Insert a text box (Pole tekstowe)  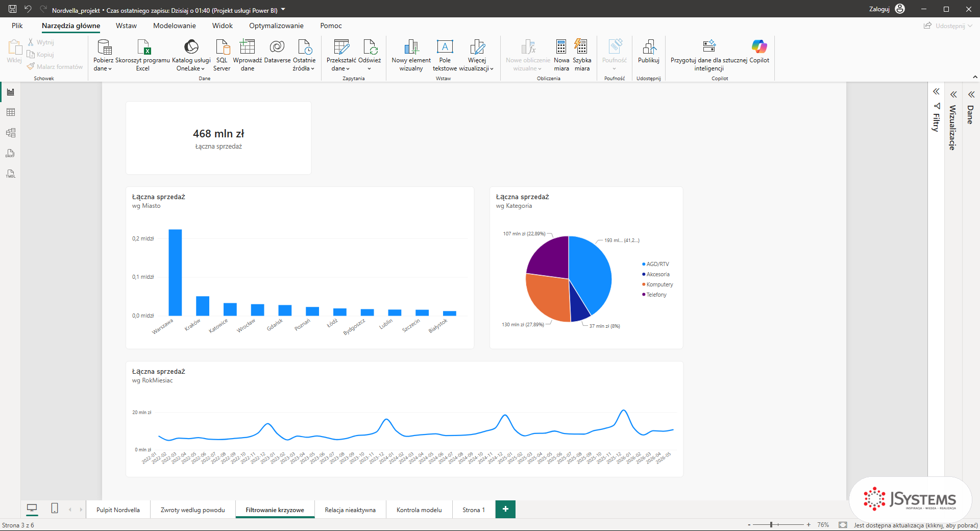(445, 55)
